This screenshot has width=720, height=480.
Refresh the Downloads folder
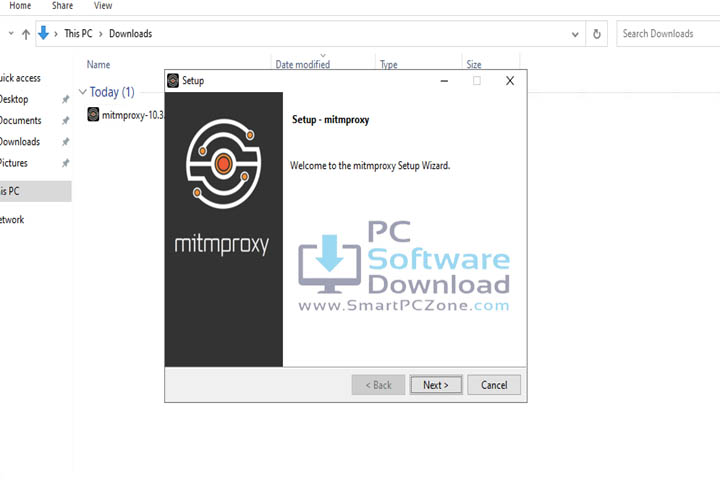pyautogui.click(x=596, y=34)
